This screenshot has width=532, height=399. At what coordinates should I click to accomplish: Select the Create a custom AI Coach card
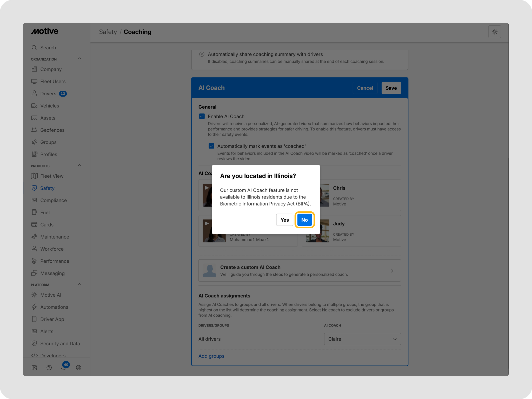pyautogui.click(x=300, y=270)
